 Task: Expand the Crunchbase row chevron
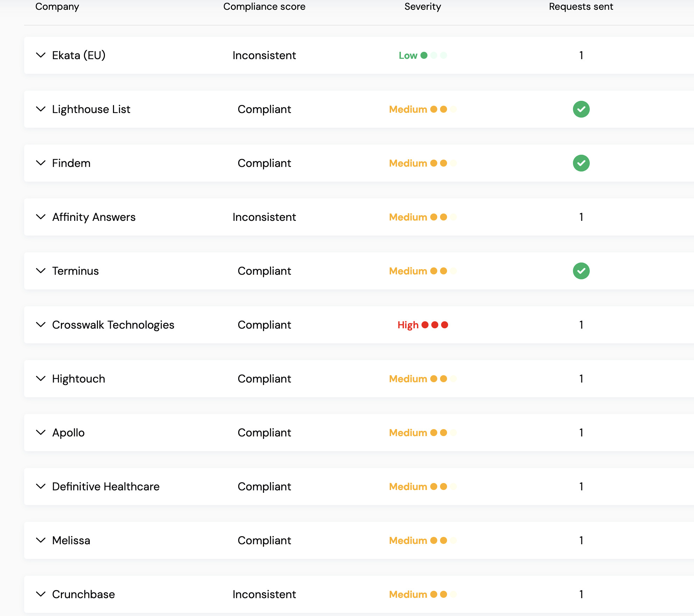41,594
